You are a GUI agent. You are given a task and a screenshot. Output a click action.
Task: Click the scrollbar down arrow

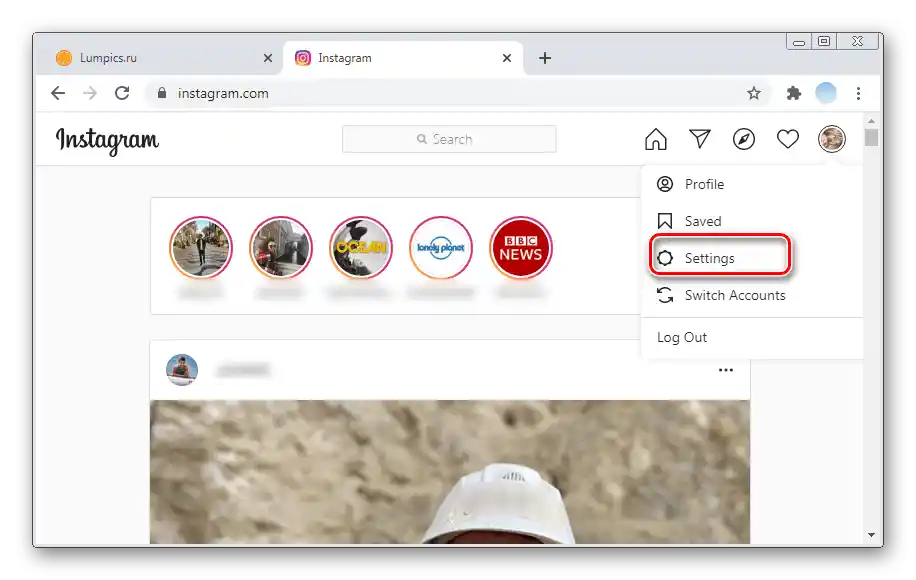871,534
